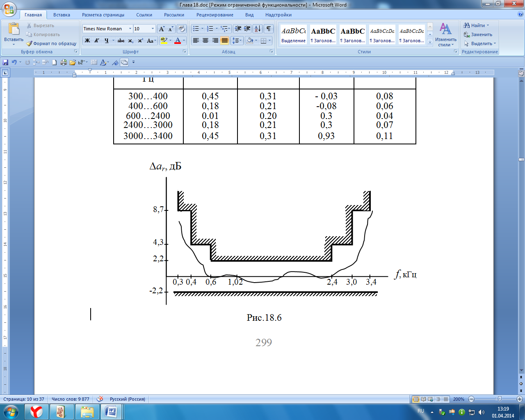
Task: Click the Sort (А-Я) paragraph icon
Action: pyautogui.click(x=257, y=29)
